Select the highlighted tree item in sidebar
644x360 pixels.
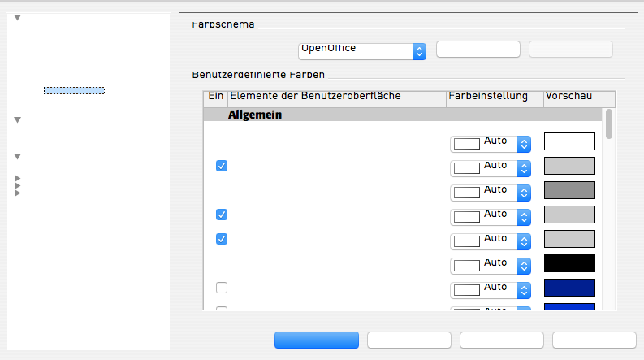[x=74, y=90]
